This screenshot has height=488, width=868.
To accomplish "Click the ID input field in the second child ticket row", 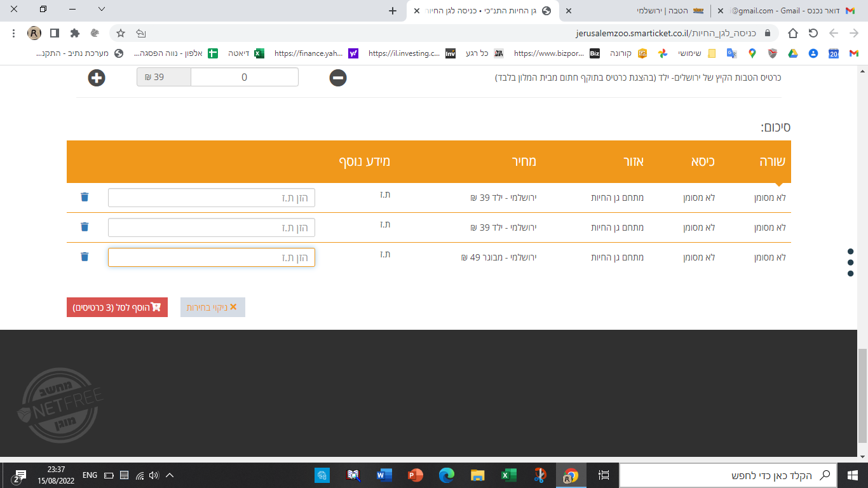I will coord(212,227).
